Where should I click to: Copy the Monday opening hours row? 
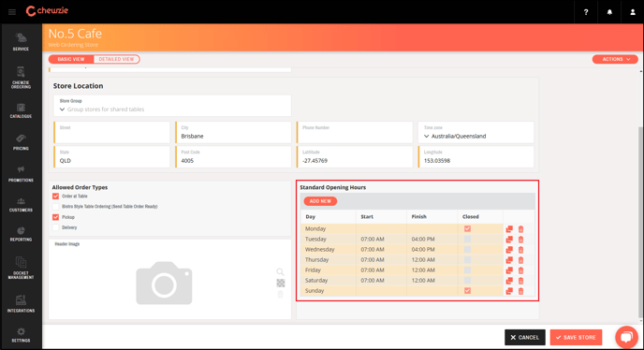click(x=509, y=229)
